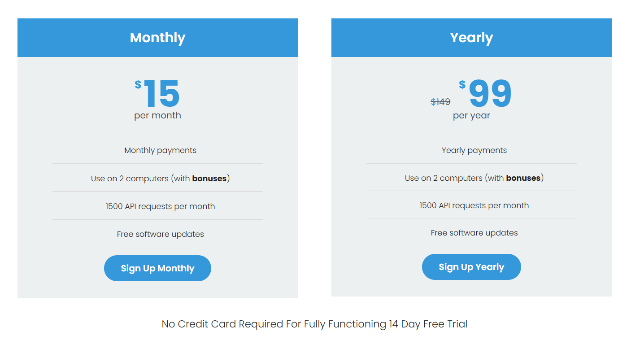The image size is (644, 340).
Task: Click "Use on 2 computers" in Yearly plan
Action: (x=444, y=178)
